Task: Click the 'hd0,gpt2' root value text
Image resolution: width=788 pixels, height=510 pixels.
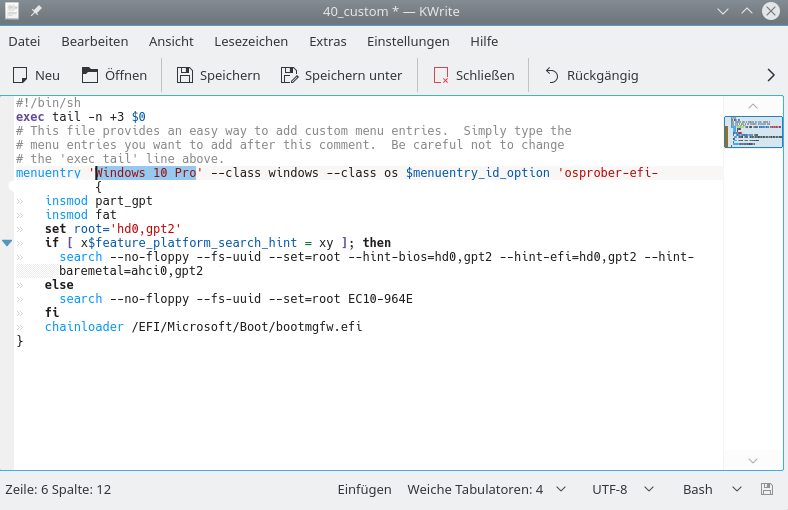Action: (145, 229)
